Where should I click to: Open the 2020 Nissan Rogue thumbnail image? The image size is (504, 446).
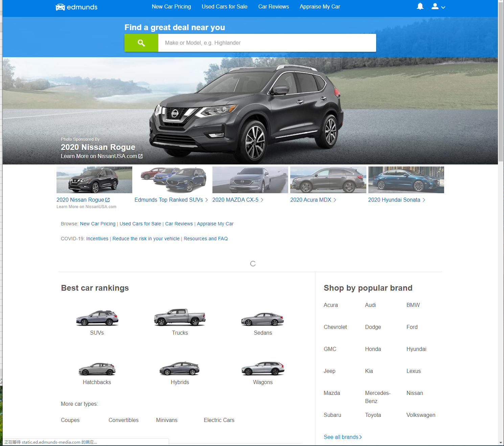[x=94, y=180]
